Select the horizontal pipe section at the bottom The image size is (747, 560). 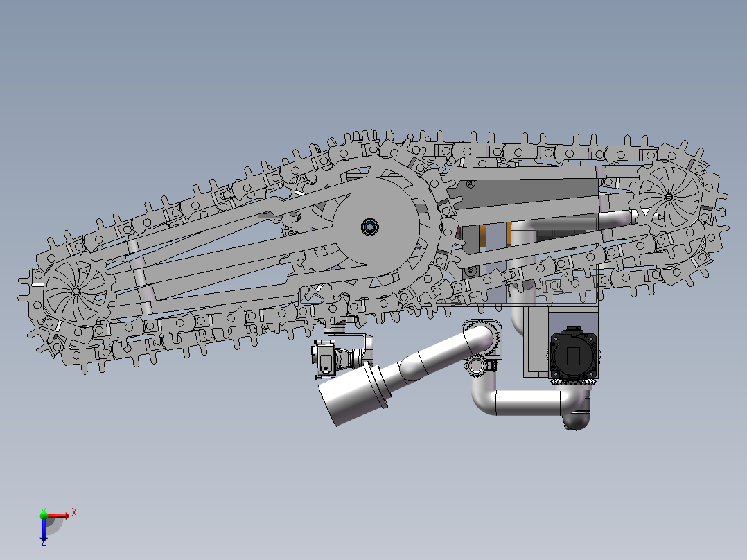[x=527, y=403]
